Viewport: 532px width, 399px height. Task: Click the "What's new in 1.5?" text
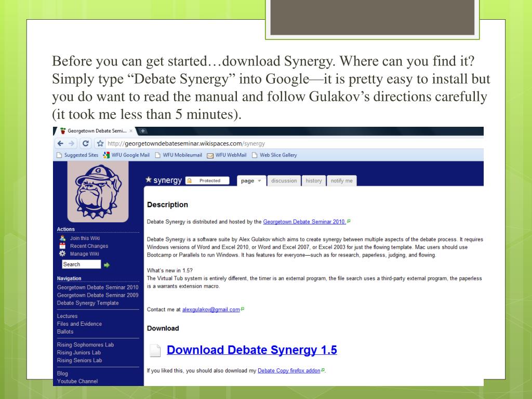tap(170, 270)
